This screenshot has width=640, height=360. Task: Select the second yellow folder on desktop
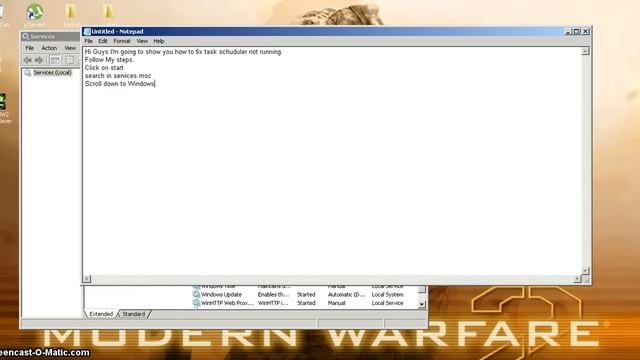pyautogui.click(x=108, y=11)
